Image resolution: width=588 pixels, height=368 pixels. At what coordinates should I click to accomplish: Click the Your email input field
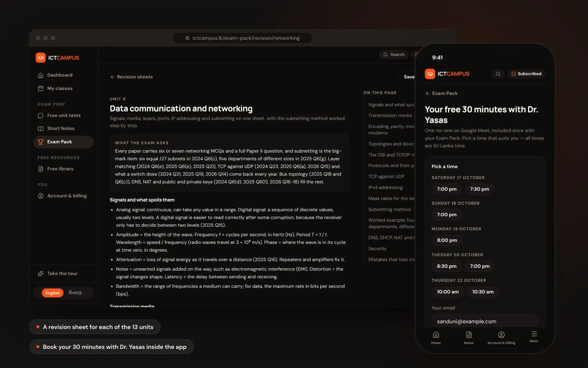[485, 321]
